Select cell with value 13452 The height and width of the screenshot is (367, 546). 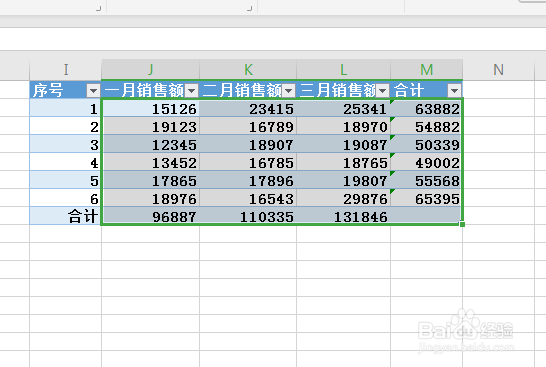(x=150, y=162)
